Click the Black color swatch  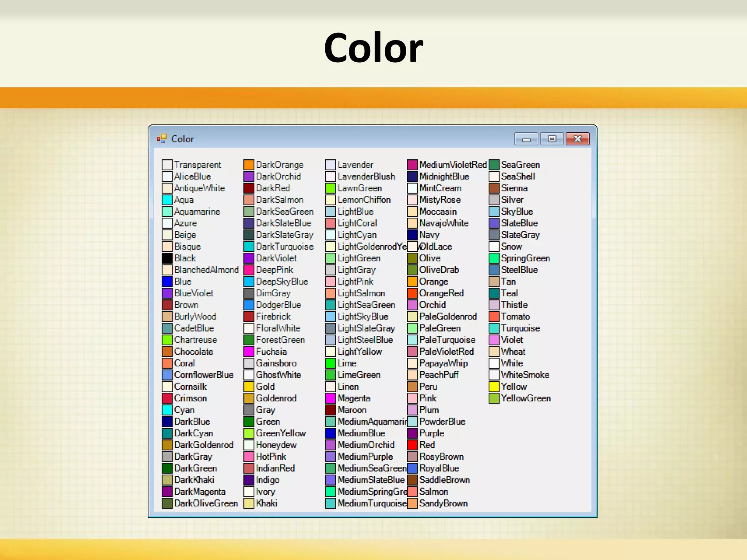(167, 258)
